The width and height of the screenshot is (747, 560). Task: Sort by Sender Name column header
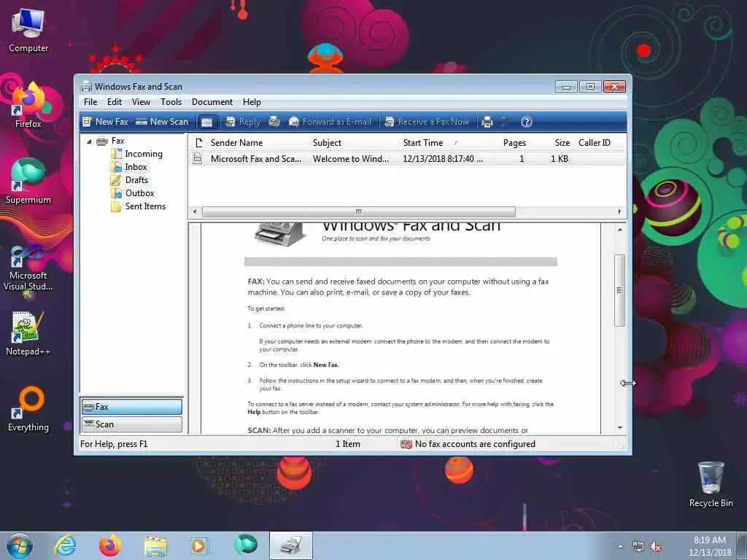pyautogui.click(x=258, y=143)
